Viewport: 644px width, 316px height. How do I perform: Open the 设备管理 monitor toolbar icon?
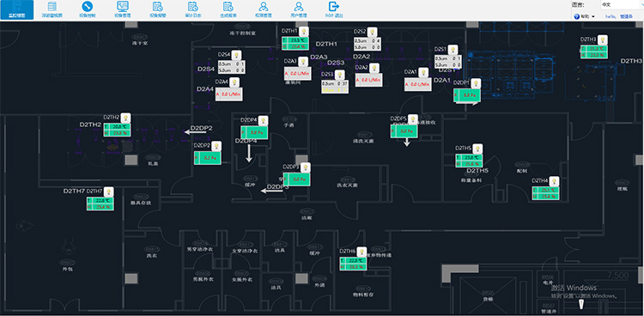(123, 9)
